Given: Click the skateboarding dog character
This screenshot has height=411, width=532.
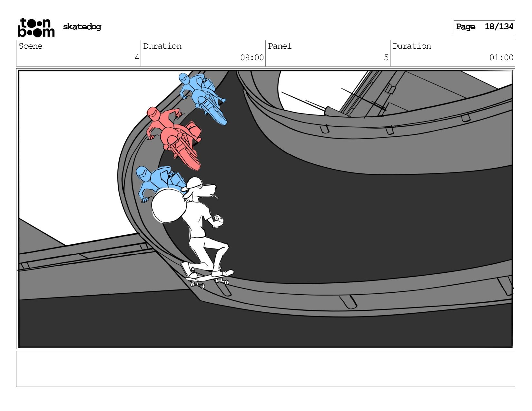Looking at the screenshot, I should [x=193, y=232].
